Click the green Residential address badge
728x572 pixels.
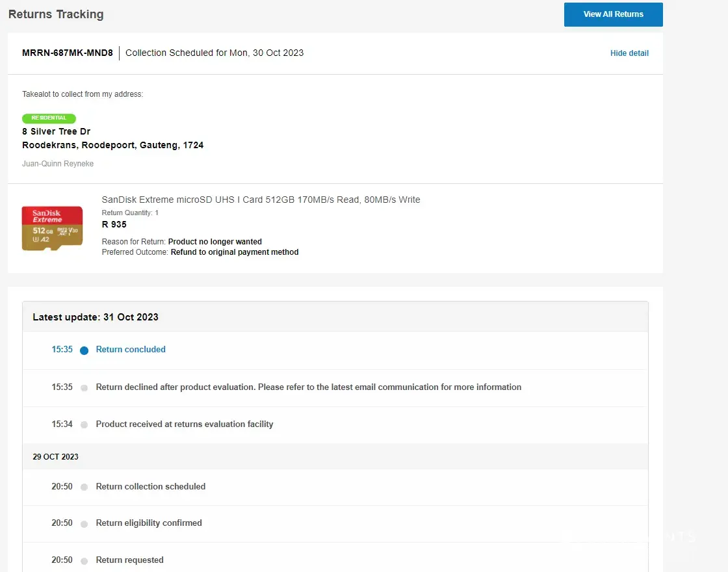[x=49, y=118]
